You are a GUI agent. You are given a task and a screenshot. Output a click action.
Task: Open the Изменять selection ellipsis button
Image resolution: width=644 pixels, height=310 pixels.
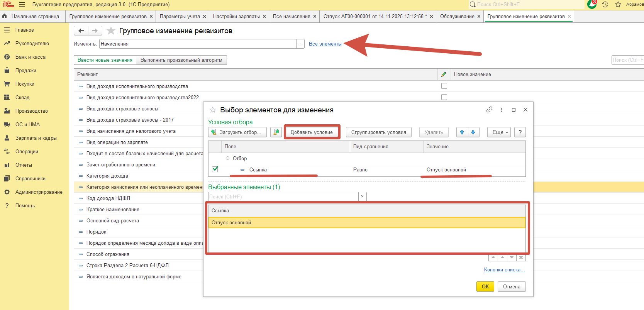click(x=300, y=44)
